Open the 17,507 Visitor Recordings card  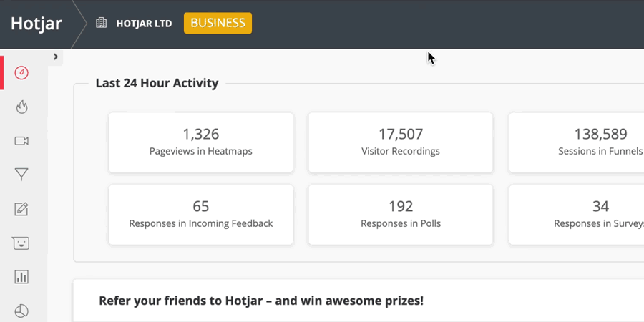401,142
